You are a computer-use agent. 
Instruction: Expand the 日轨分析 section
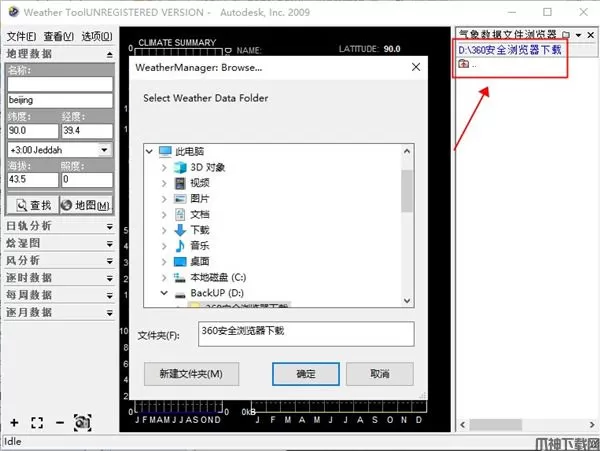coord(110,226)
